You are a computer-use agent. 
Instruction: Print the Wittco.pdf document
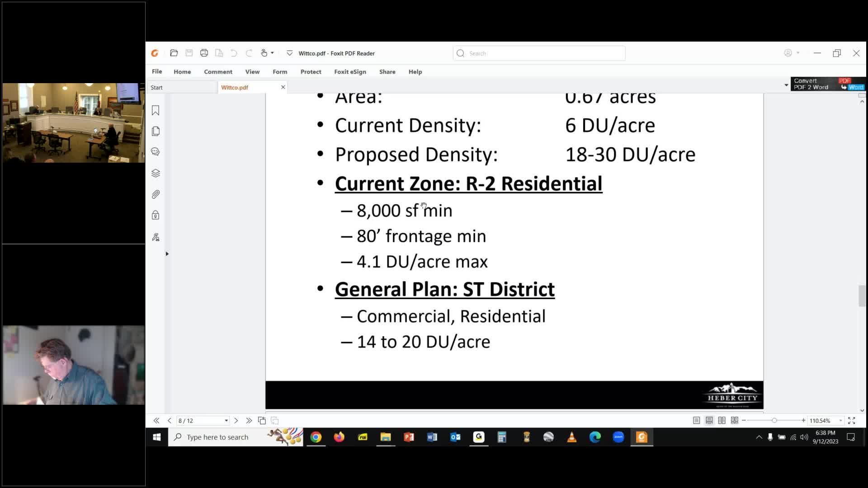204,53
